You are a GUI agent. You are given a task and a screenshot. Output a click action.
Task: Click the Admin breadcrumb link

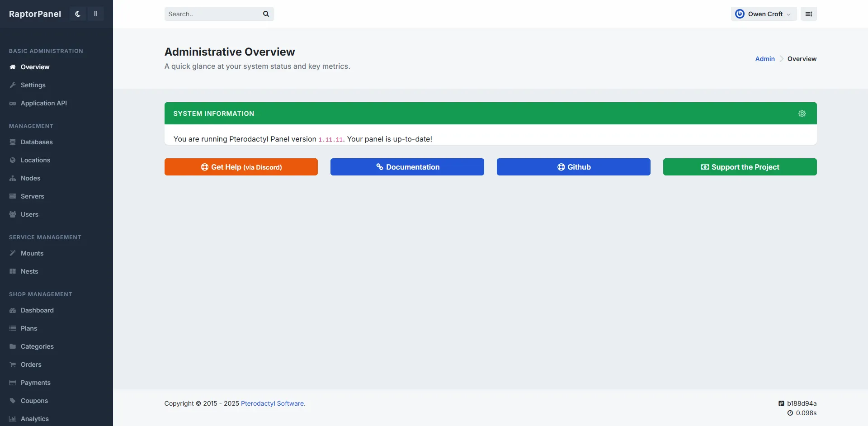[764, 59]
